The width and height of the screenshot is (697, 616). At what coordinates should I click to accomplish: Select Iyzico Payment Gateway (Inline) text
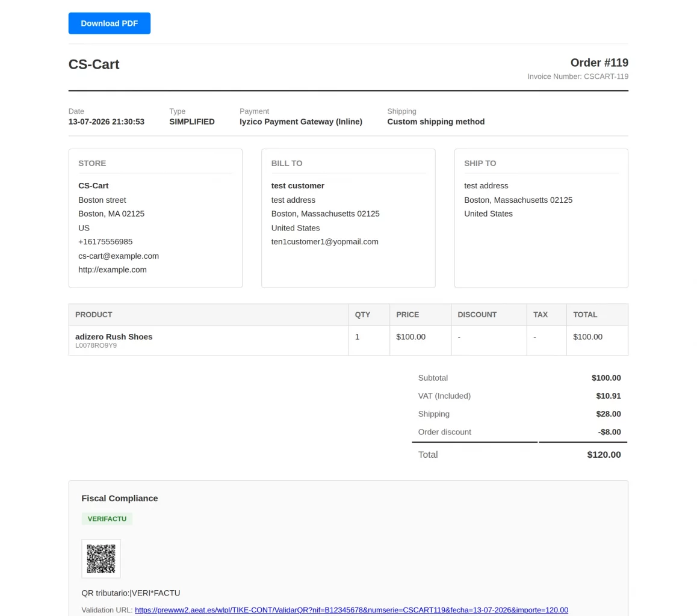(301, 122)
